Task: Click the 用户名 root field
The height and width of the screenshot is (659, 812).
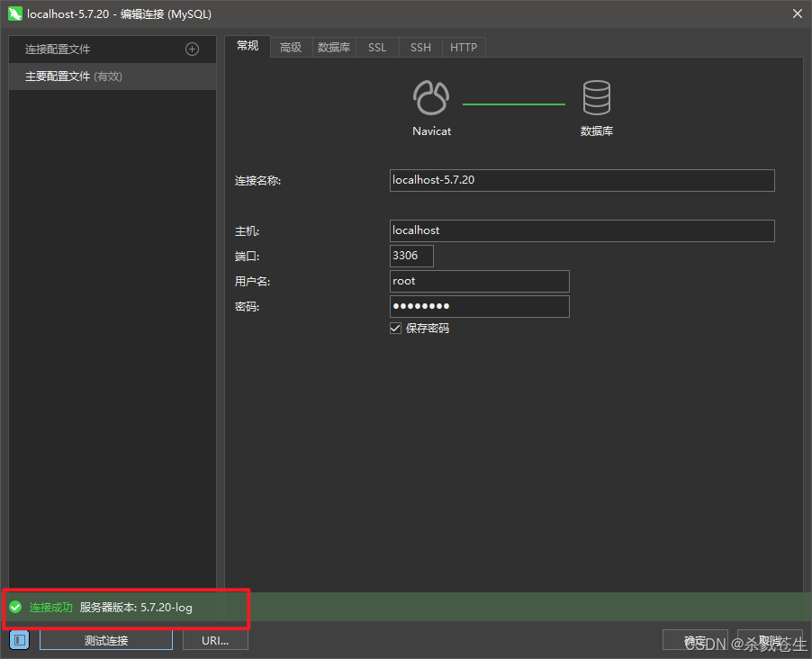Action: click(480, 281)
